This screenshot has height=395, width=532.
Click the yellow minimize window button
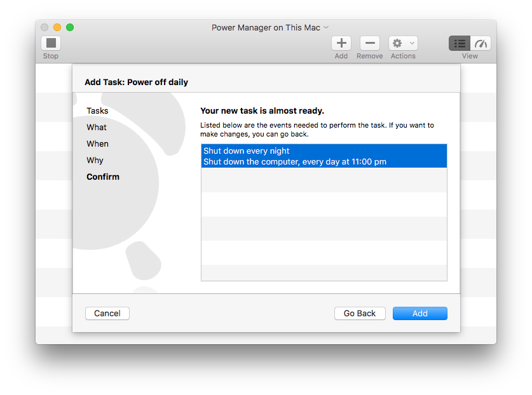57,27
